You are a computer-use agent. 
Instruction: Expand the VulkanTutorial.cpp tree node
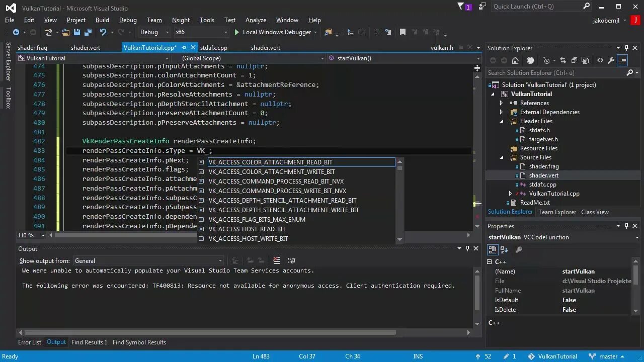point(510,194)
